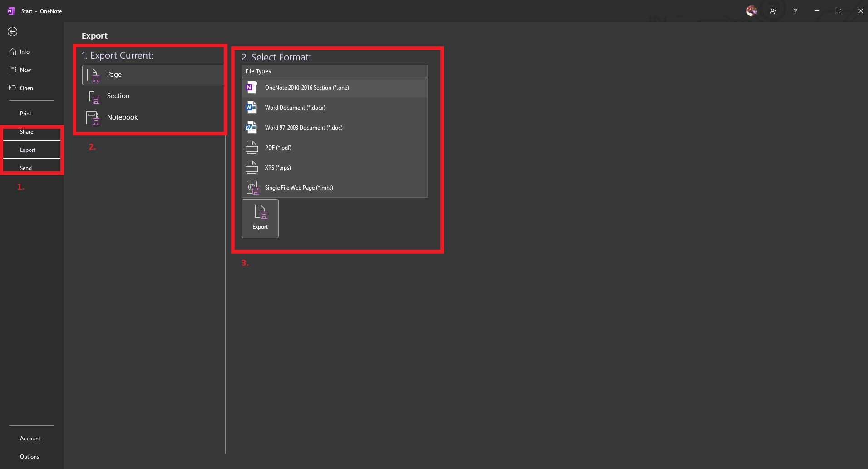
Task: Click the feedback icon in title bar
Action: point(774,11)
